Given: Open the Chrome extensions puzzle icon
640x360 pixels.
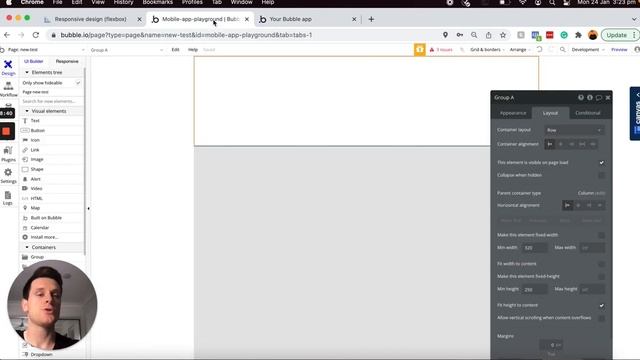Looking at the screenshot, I should click(x=578, y=35).
